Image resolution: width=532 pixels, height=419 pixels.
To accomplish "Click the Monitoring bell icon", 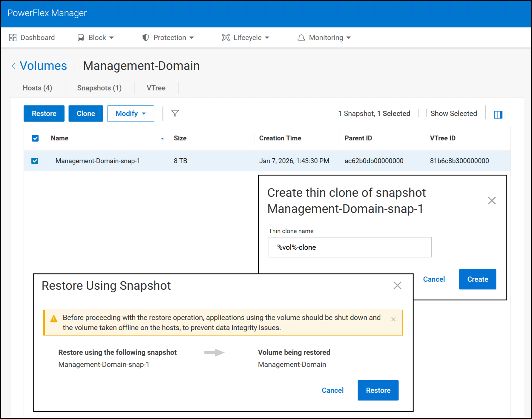I will [301, 38].
